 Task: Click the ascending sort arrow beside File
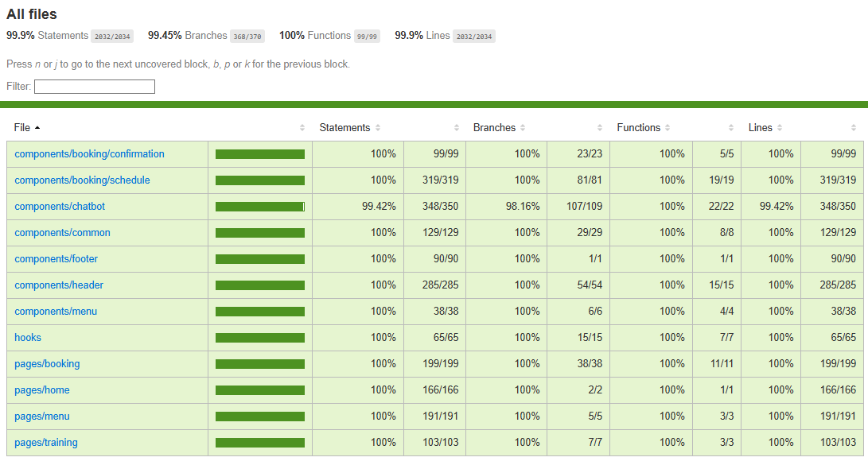[37, 128]
